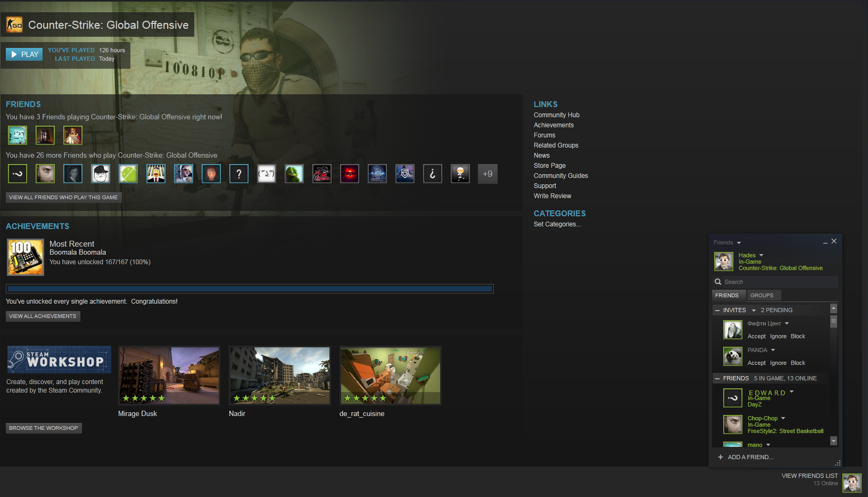Open the Friends title dropdown arrow
Viewport: 868px width, 497px height.
739,243
